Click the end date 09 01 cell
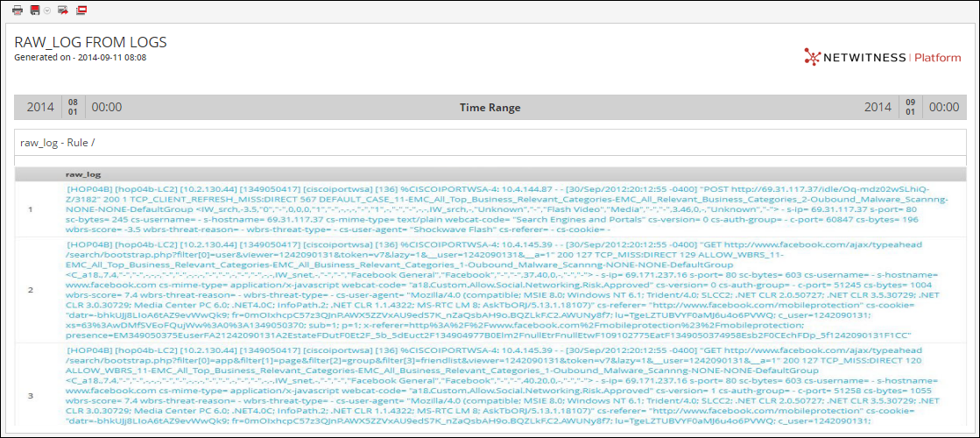The image size is (980, 438). click(x=910, y=108)
